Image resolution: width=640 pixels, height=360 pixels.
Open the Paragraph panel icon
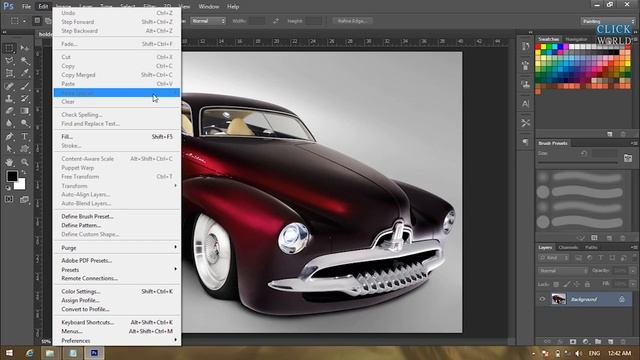[525, 142]
